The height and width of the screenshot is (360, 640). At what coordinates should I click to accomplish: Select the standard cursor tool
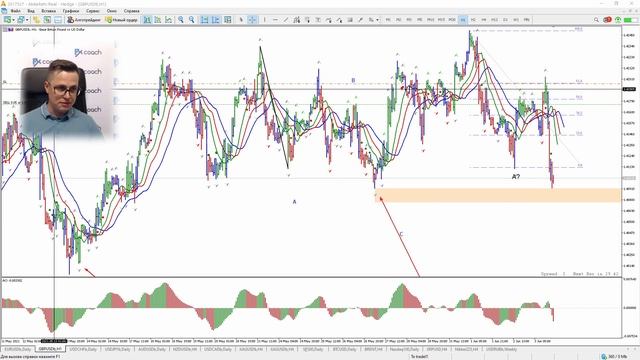point(241,20)
